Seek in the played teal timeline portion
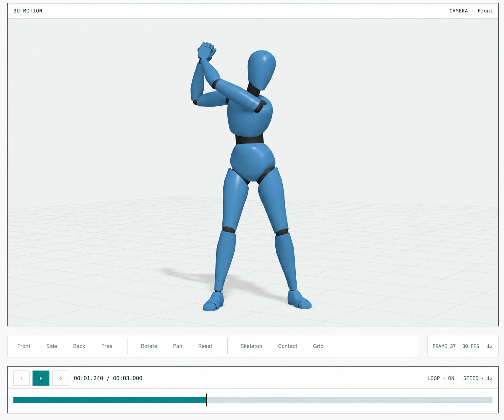This screenshot has height=420, width=504. pos(110,400)
